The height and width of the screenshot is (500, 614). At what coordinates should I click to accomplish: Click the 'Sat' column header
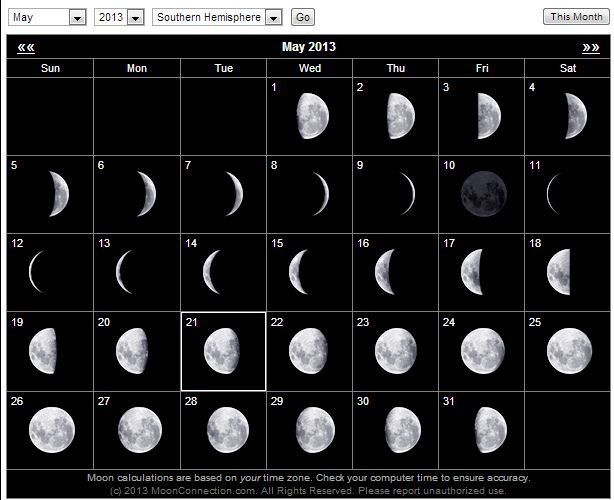[x=568, y=68]
